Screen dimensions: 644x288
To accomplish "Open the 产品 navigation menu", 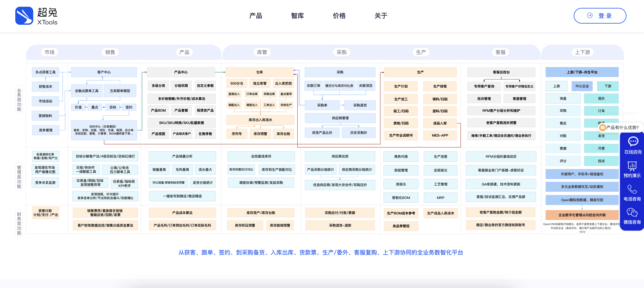I will pyautogui.click(x=255, y=16).
